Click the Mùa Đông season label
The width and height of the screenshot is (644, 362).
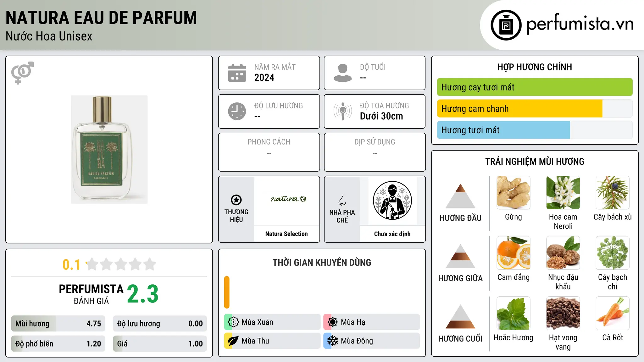point(357,341)
